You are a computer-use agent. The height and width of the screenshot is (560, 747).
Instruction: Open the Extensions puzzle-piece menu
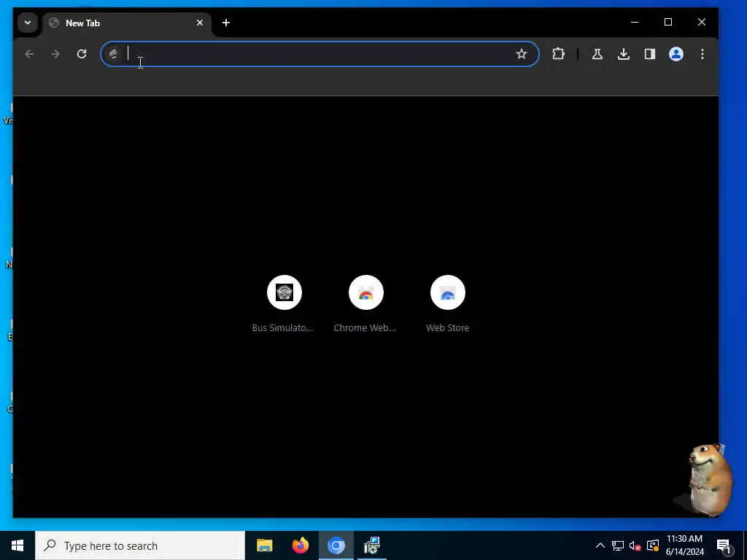click(558, 54)
